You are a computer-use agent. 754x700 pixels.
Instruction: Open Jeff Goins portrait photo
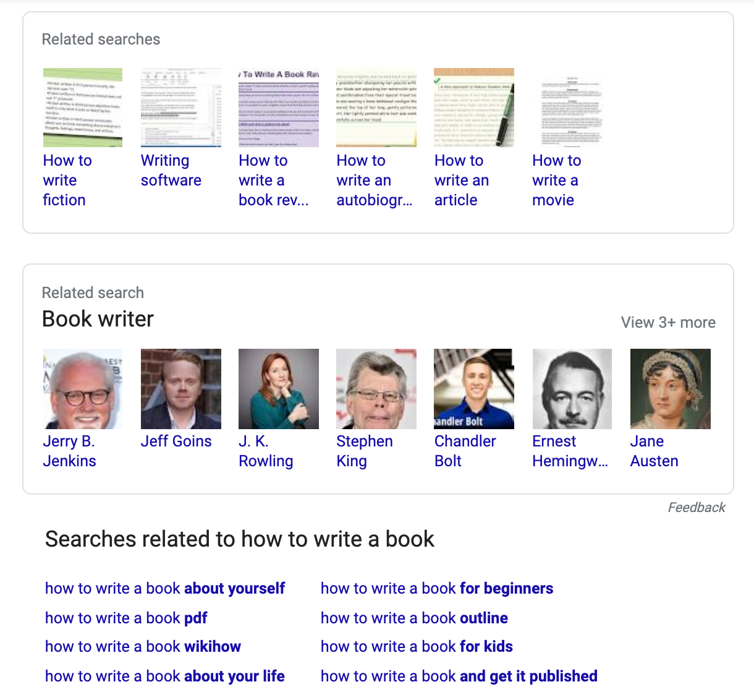coord(181,389)
